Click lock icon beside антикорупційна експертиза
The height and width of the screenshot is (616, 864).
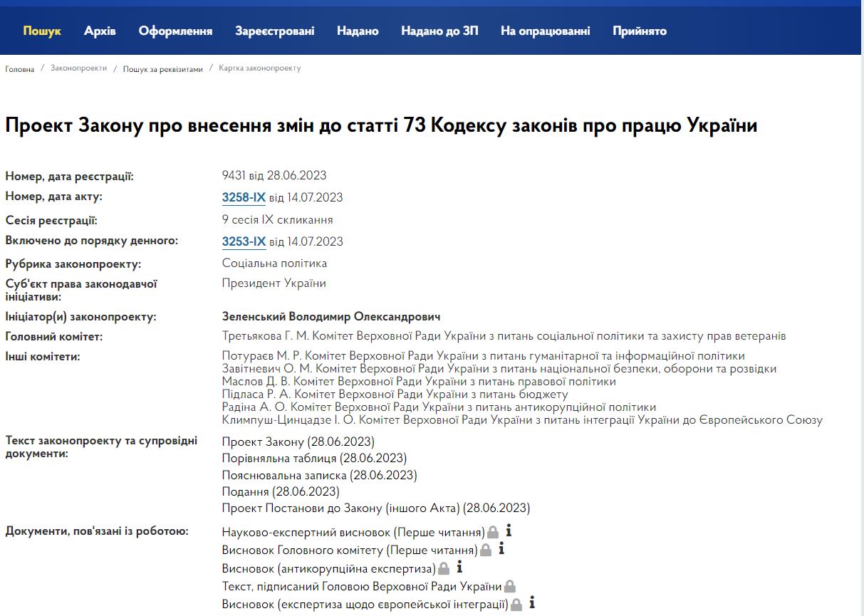444,569
